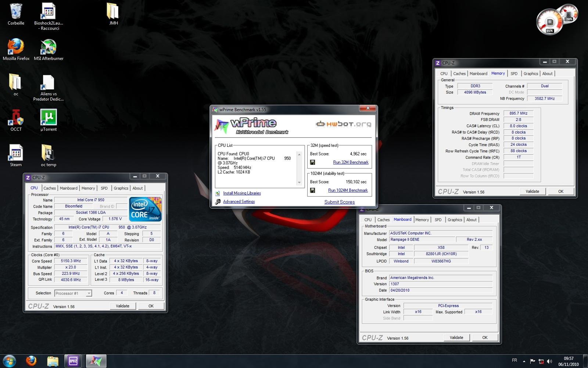Click the DRAM Frequency 895.7 MHz field

[x=519, y=113]
